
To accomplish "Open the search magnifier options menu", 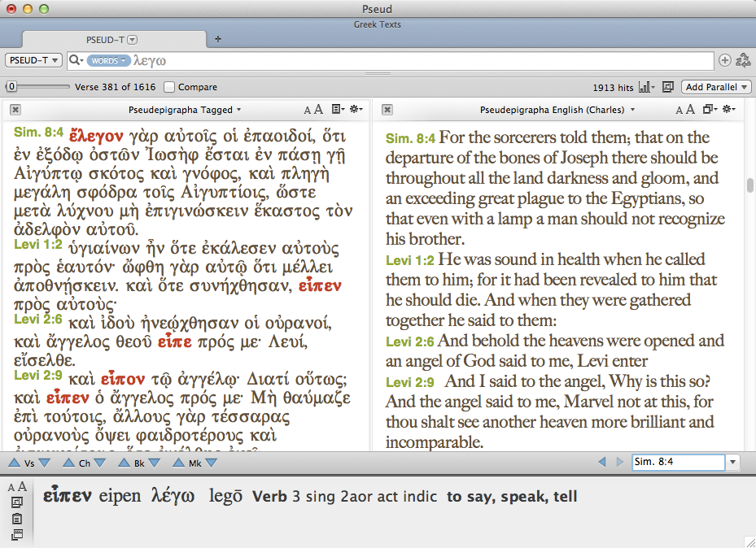I will pos(76,60).
